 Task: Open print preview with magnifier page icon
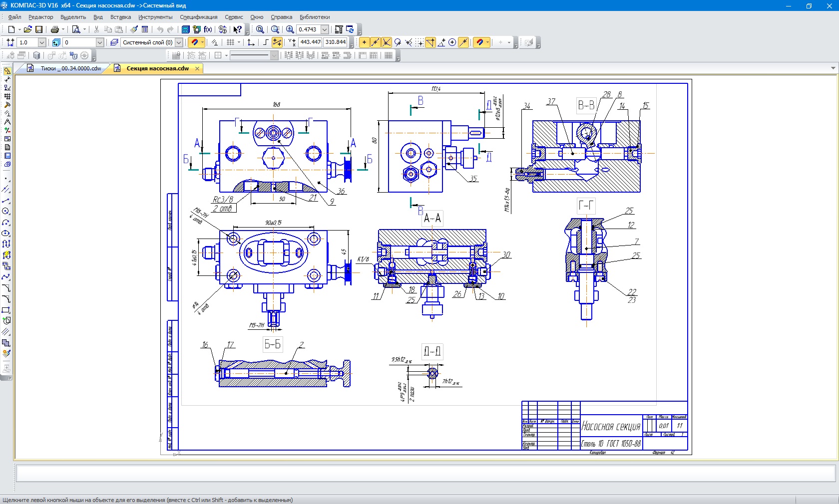[x=76, y=29]
